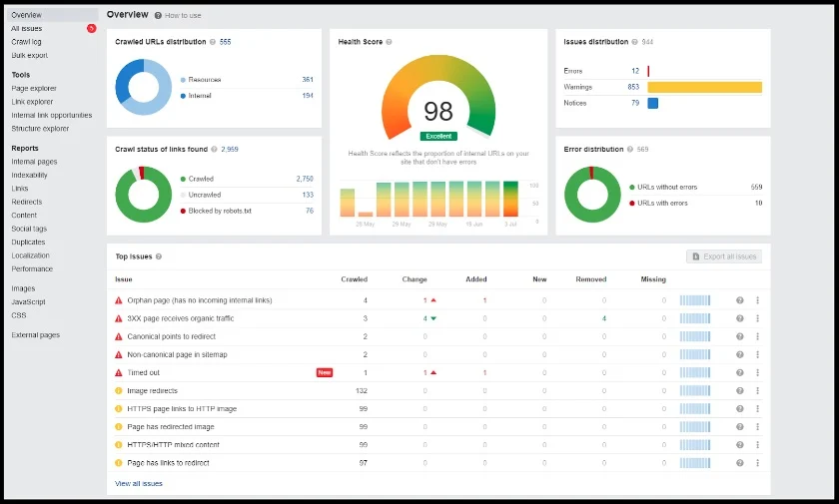The image size is (839, 504).
Task: Click the 2,959 links found count link
Action: pos(230,149)
